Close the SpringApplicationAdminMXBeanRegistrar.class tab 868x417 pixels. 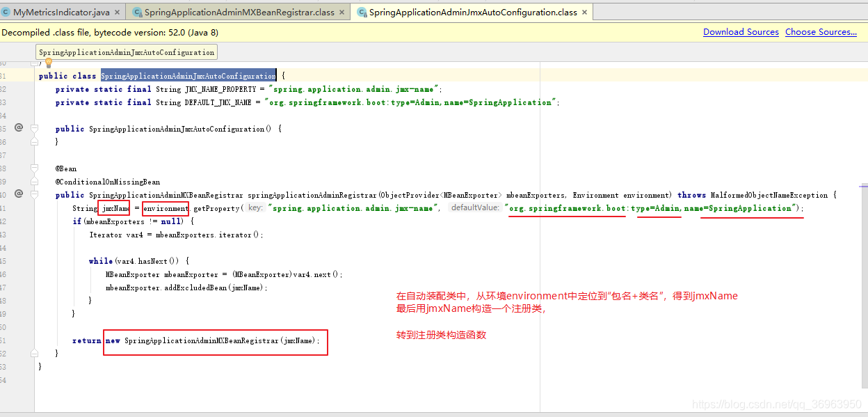[341, 13]
